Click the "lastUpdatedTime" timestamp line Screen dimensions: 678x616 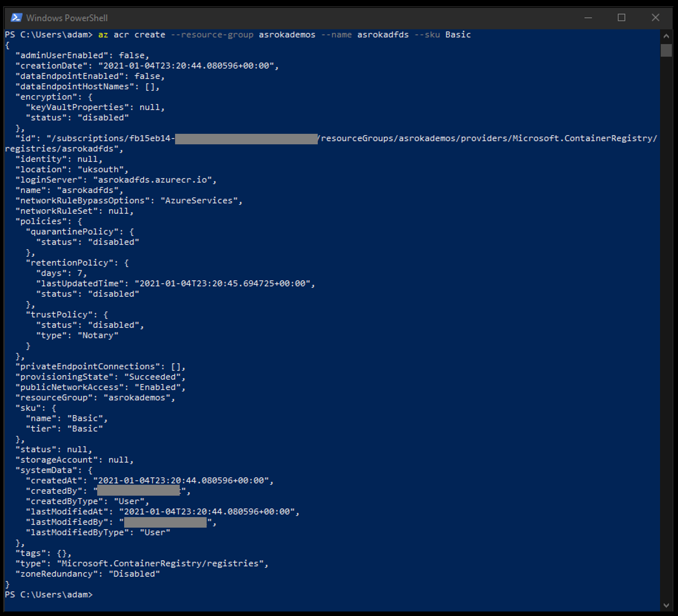pyautogui.click(x=175, y=284)
